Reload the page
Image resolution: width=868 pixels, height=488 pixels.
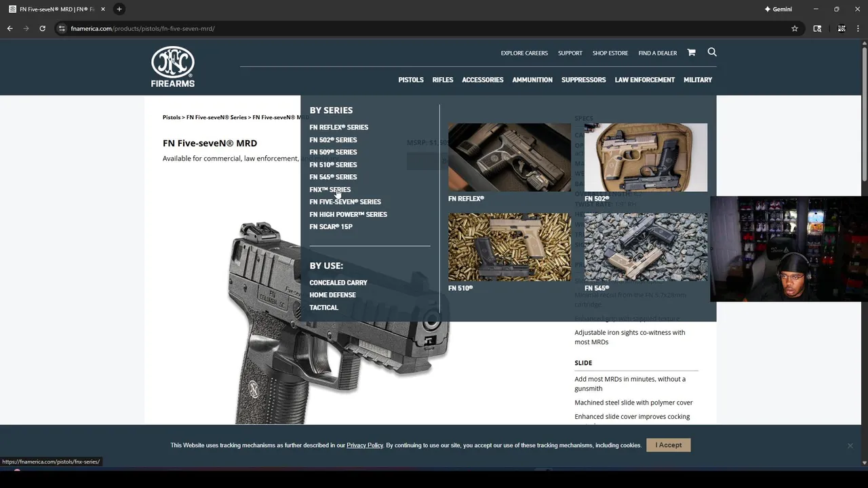(x=42, y=28)
